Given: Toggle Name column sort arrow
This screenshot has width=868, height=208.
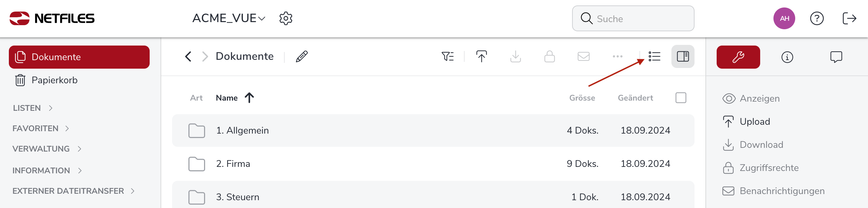Looking at the screenshot, I should (249, 98).
